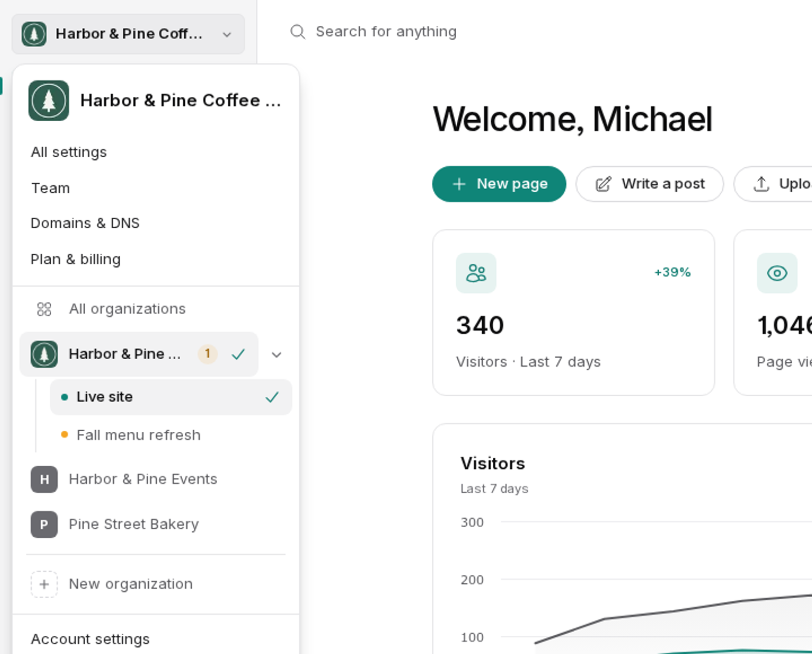Viewport: 812px width, 654px height.
Task: Click the search magnifier icon
Action: pos(297,31)
